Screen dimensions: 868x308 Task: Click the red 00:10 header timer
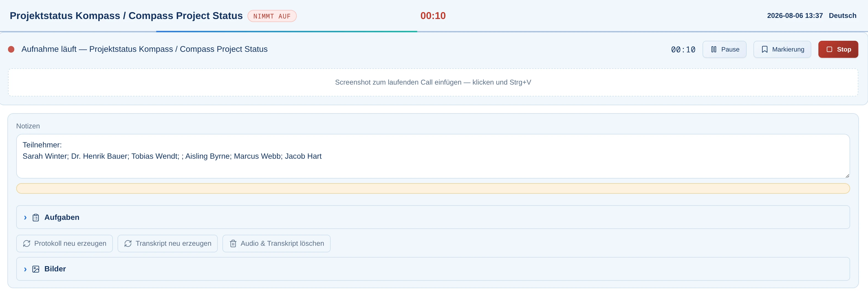[433, 15]
